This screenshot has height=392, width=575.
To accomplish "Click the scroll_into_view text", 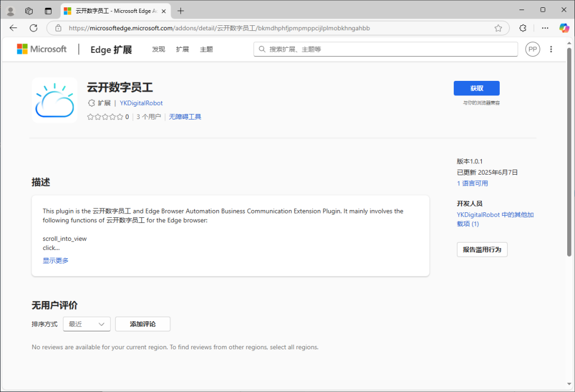I will [65, 239].
